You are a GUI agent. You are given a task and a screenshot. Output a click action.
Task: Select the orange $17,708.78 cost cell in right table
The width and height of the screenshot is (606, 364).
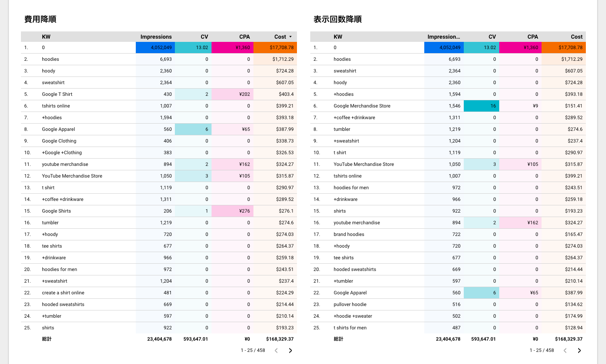(563, 48)
